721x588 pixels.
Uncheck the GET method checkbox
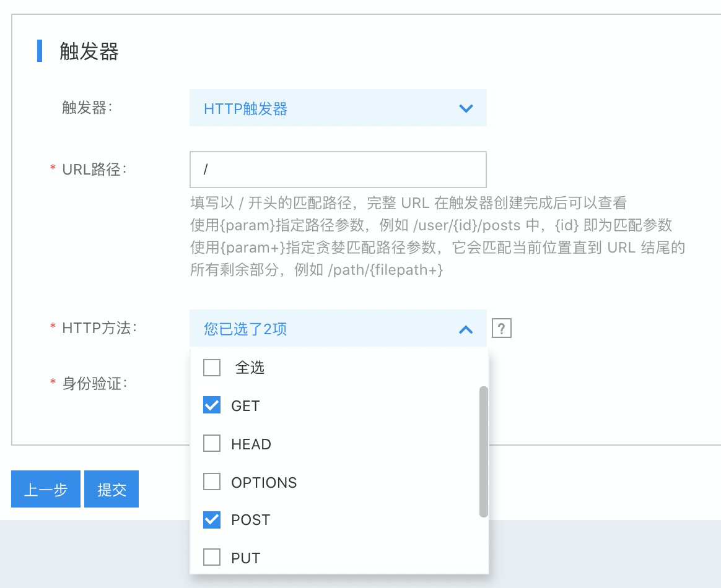click(212, 406)
